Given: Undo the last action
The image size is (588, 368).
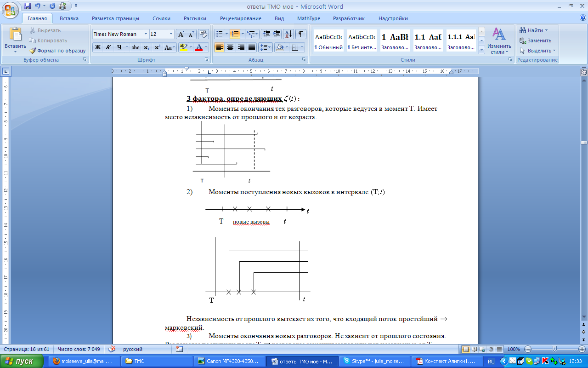Looking at the screenshot, I should click(x=38, y=6).
